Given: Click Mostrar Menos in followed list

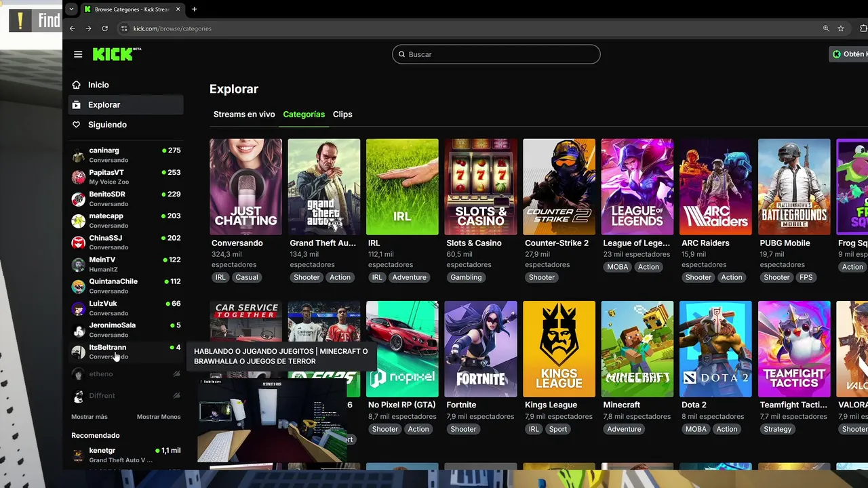Looking at the screenshot, I should 159,417.
